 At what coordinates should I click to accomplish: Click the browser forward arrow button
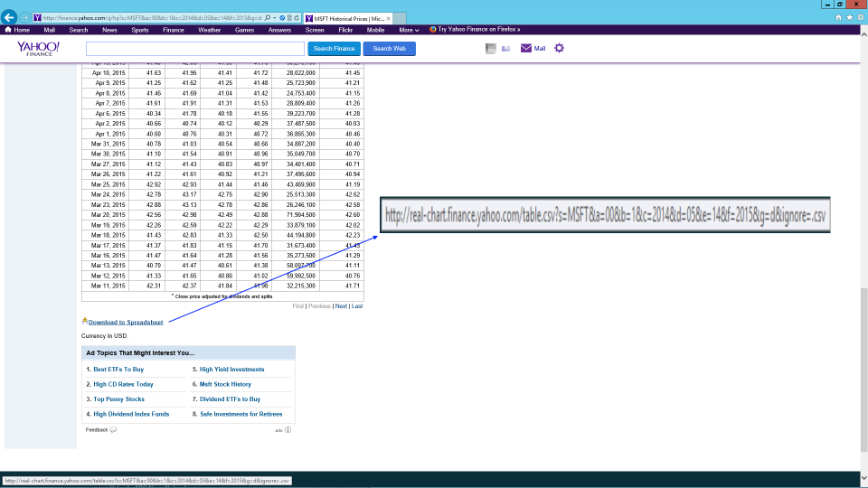tap(24, 18)
